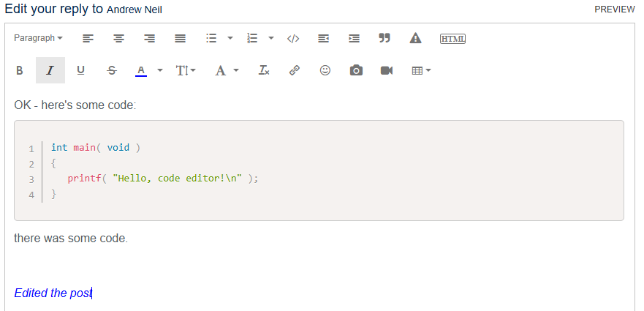644x311 pixels.
Task: Click the PREVIEW link
Action: pyautogui.click(x=614, y=10)
